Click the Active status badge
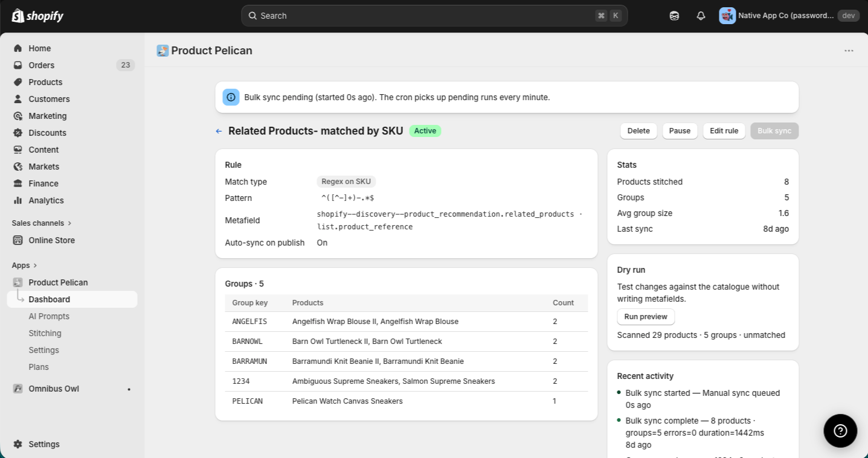 coord(425,131)
